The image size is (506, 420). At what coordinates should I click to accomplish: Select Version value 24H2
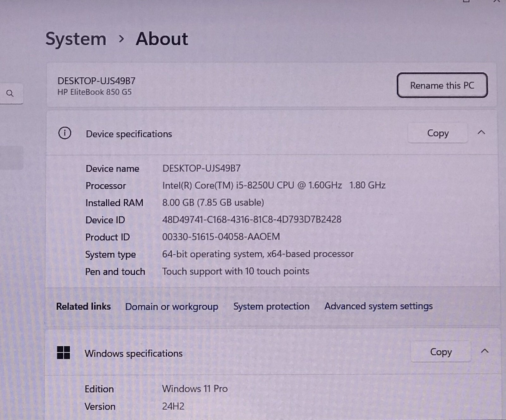(173, 406)
